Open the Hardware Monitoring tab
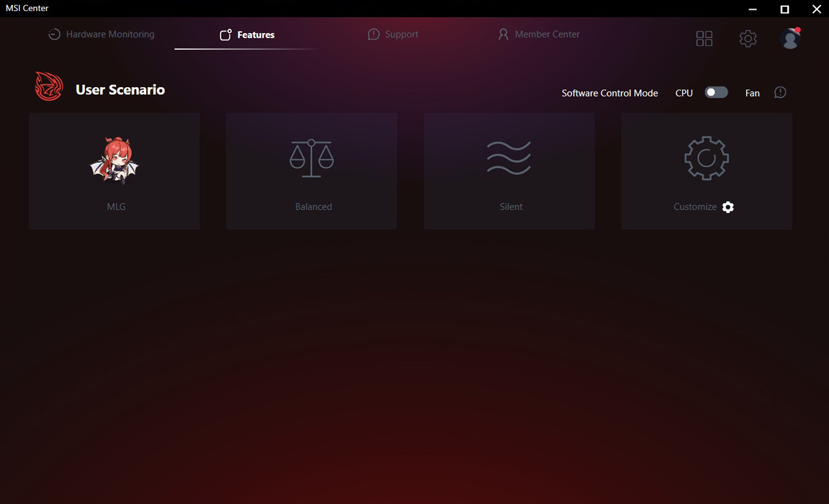The height and width of the screenshot is (504, 829). click(x=101, y=34)
